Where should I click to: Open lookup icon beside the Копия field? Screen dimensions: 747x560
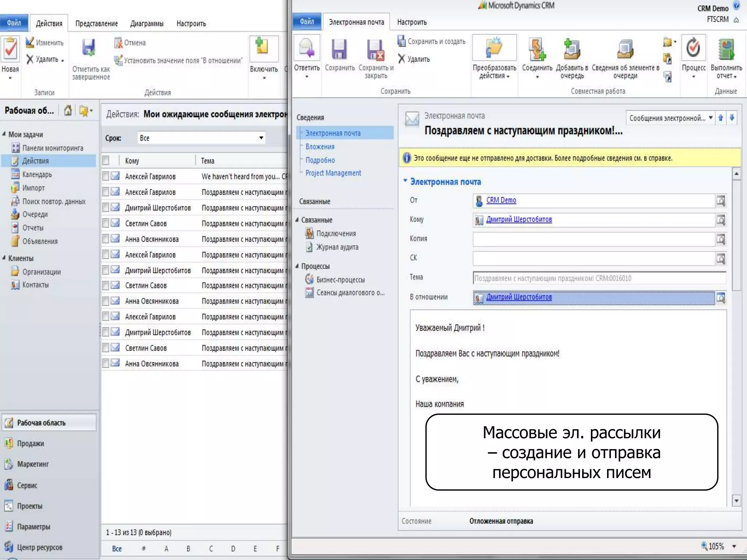[x=721, y=240]
